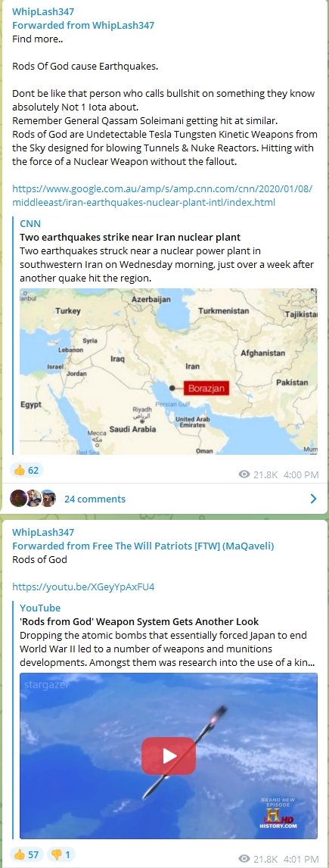329x868 pixels.
Task: Click the CNN preview source label
Action: coord(30,223)
